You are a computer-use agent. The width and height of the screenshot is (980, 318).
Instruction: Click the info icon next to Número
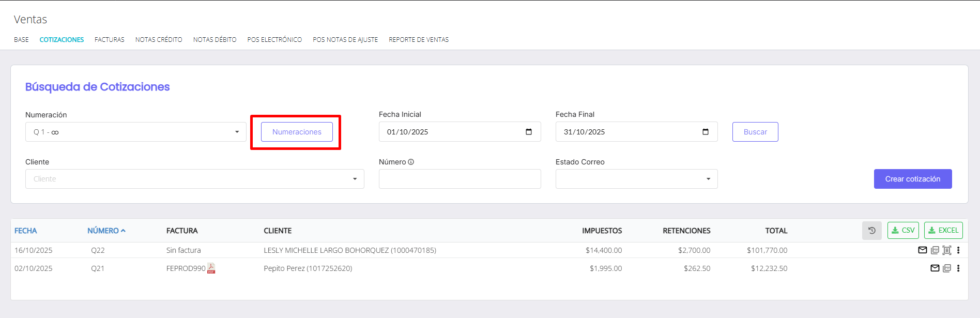click(411, 162)
